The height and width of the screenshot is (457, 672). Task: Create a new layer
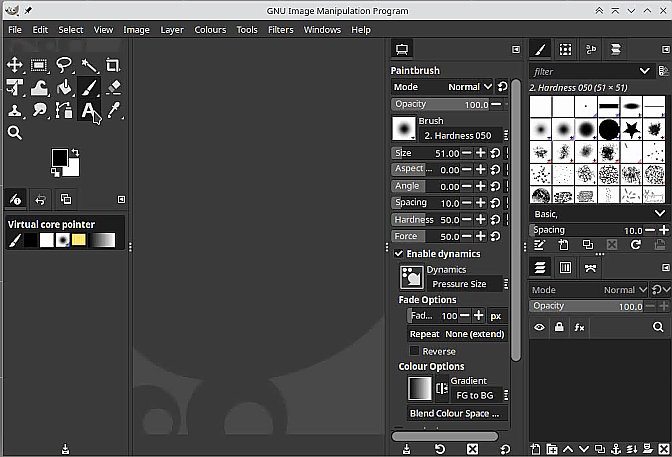pos(535,449)
